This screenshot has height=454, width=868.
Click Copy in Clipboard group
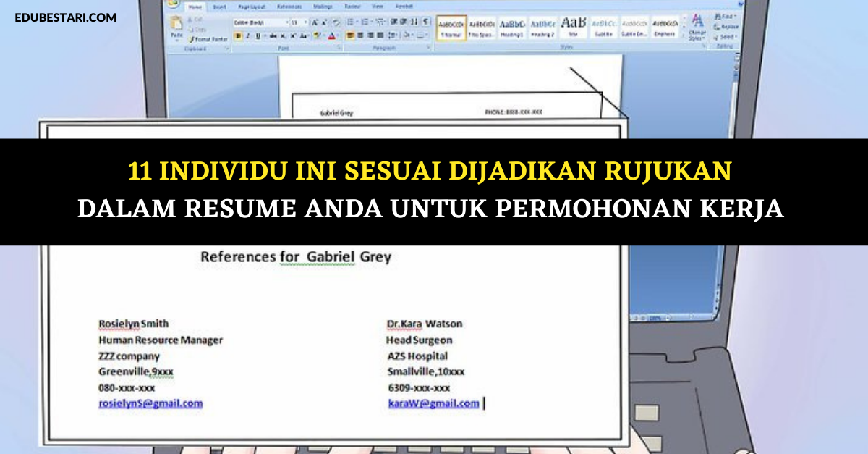(197, 30)
